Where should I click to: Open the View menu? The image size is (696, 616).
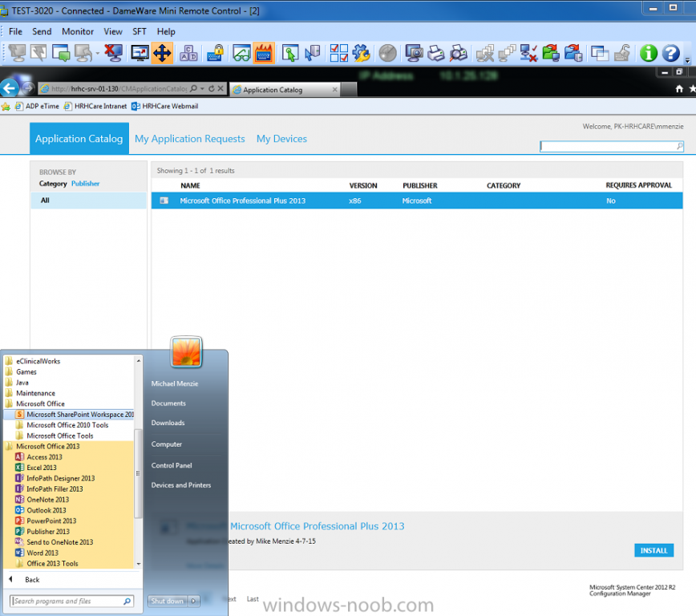113,31
